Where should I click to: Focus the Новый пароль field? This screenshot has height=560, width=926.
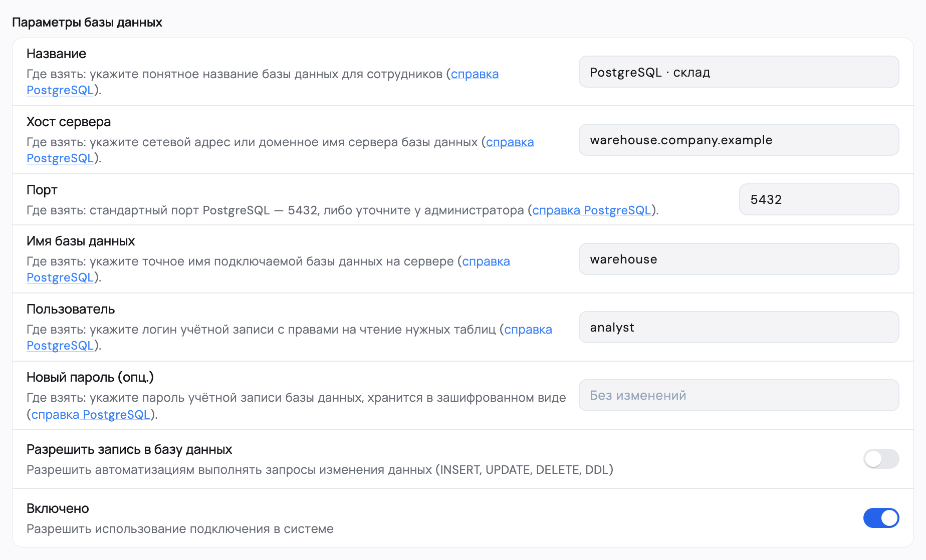[739, 395]
